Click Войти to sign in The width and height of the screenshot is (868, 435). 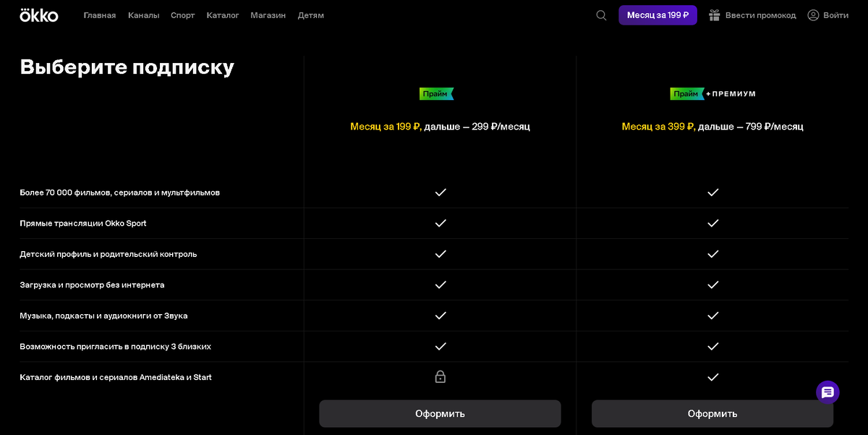pyautogui.click(x=836, y=15)
